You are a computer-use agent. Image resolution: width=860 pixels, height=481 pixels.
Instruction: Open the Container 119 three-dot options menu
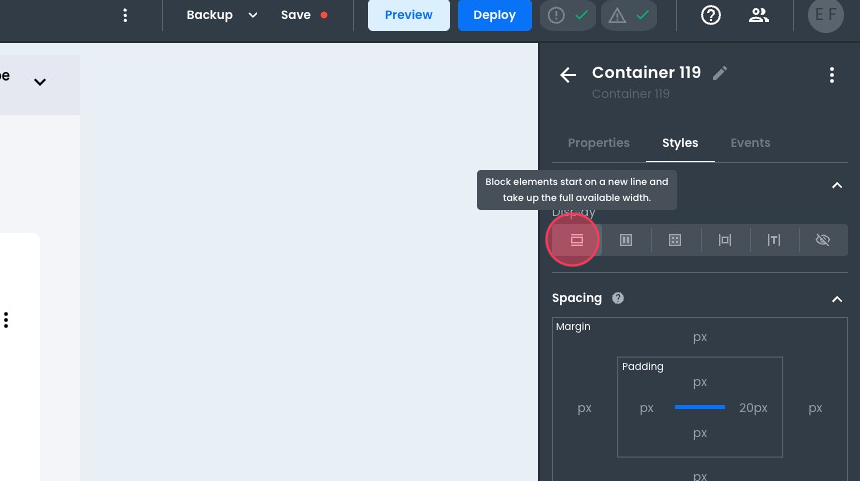(x=832, y=75)
